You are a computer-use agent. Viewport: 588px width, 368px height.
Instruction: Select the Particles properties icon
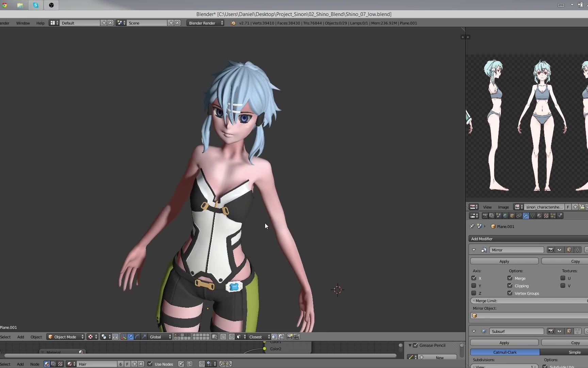[x=553, y=215]
